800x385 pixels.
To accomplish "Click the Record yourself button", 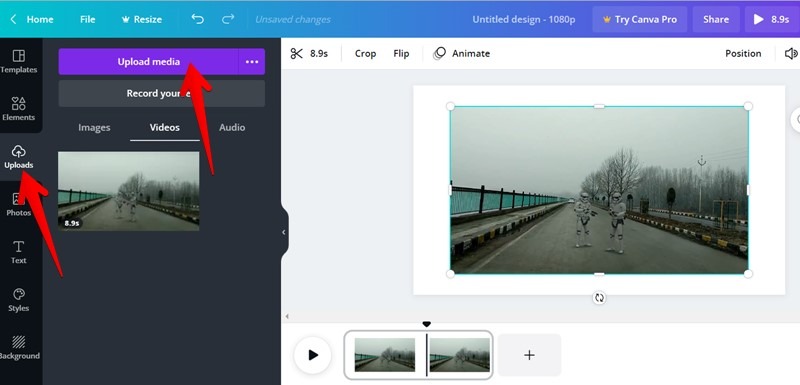I will point(162,94).
